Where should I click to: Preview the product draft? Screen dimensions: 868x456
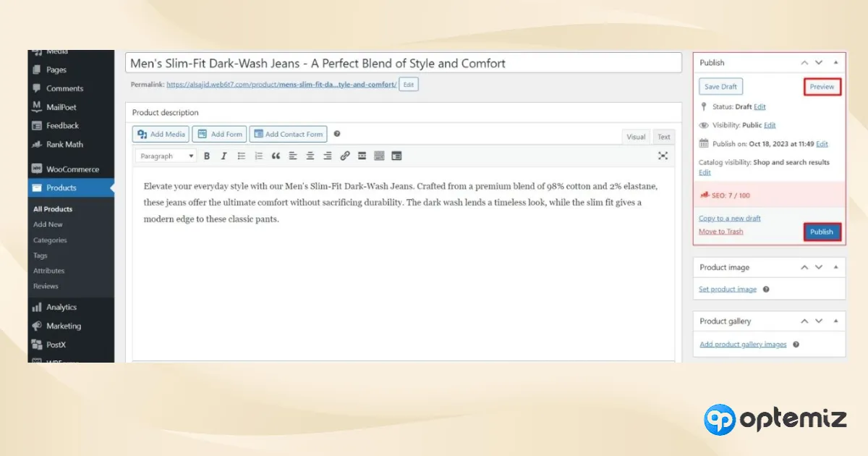[822, 87]
